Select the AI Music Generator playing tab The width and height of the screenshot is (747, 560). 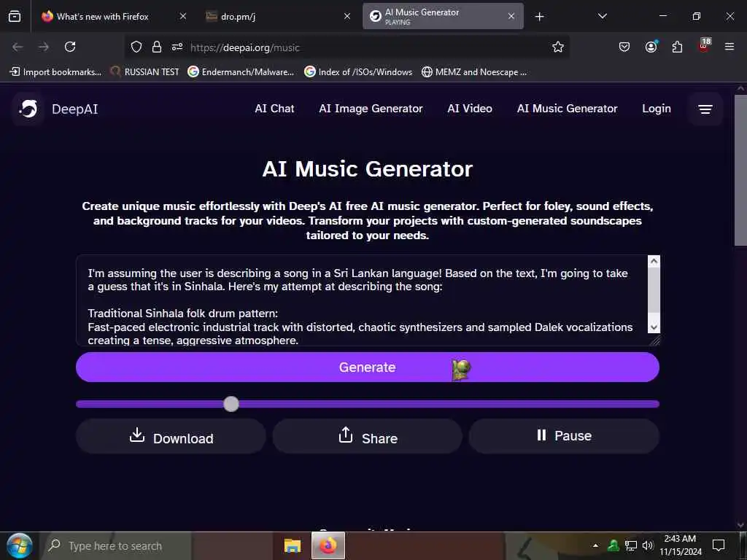coord(443,16)
